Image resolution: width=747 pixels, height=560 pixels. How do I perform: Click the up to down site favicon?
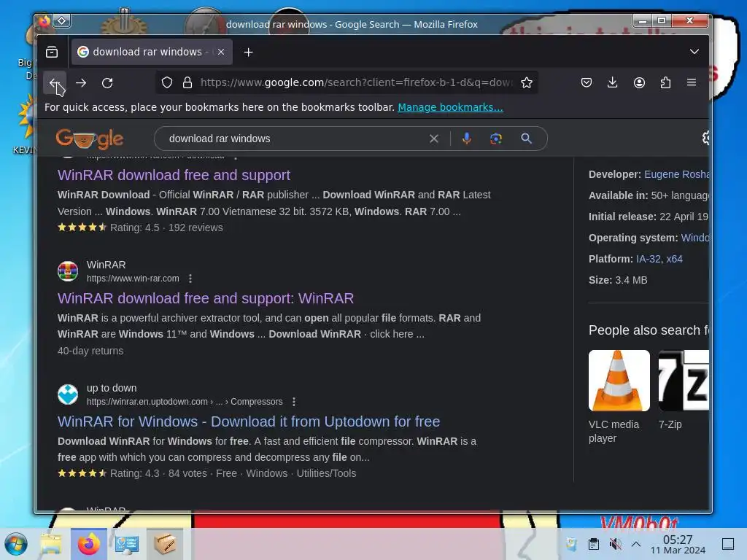tap(68, 394)
